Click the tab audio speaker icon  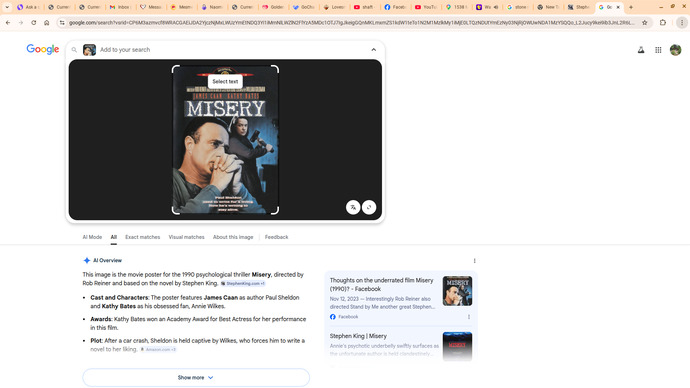pos(496,7)
